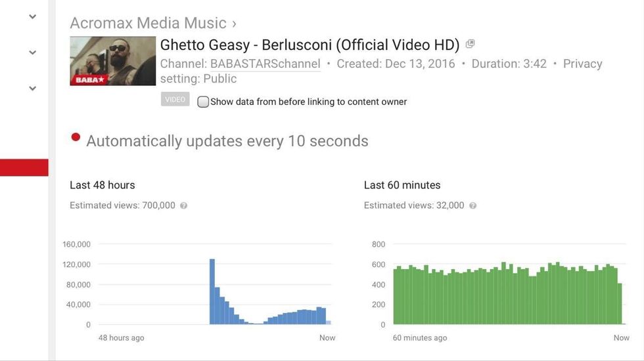
Task: Expand the top chevron in the left sidebar
Action: pyautogui.click(x=32, y=17)
